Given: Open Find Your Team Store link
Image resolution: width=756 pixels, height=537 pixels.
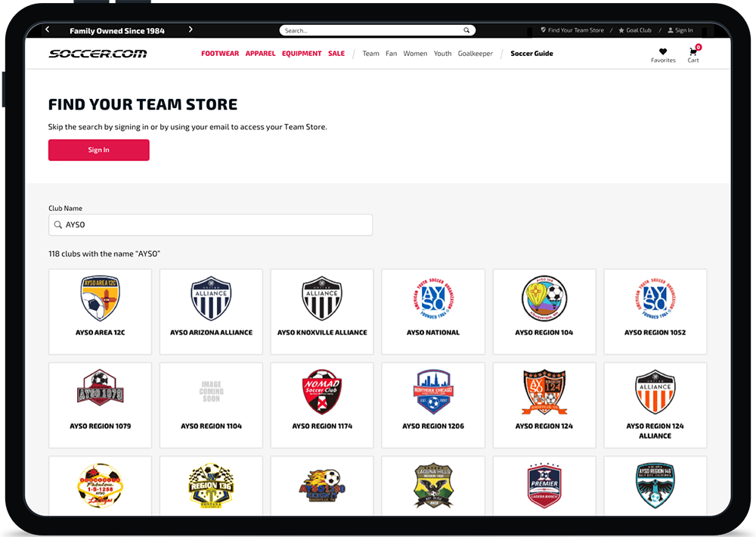Looking at the screenshot, I should (x=575, y=30).
